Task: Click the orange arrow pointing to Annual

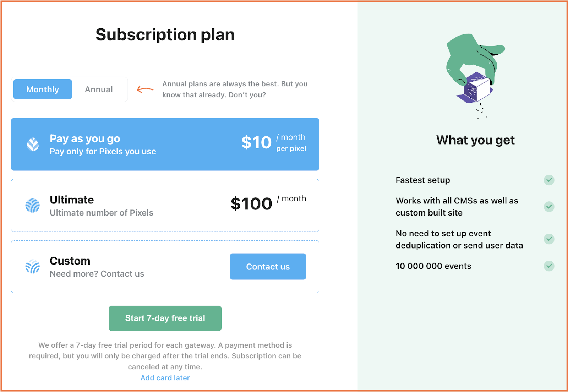Action: coord(145,89)
